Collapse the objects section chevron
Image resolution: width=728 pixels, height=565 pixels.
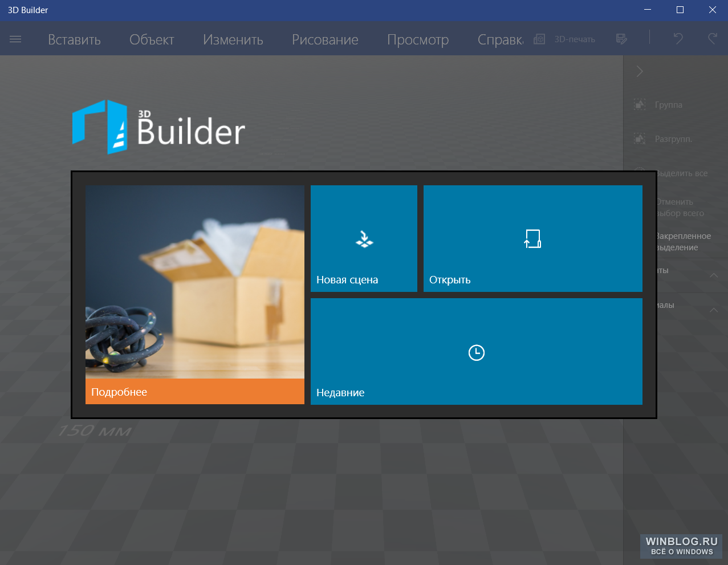tap(714, 275)
